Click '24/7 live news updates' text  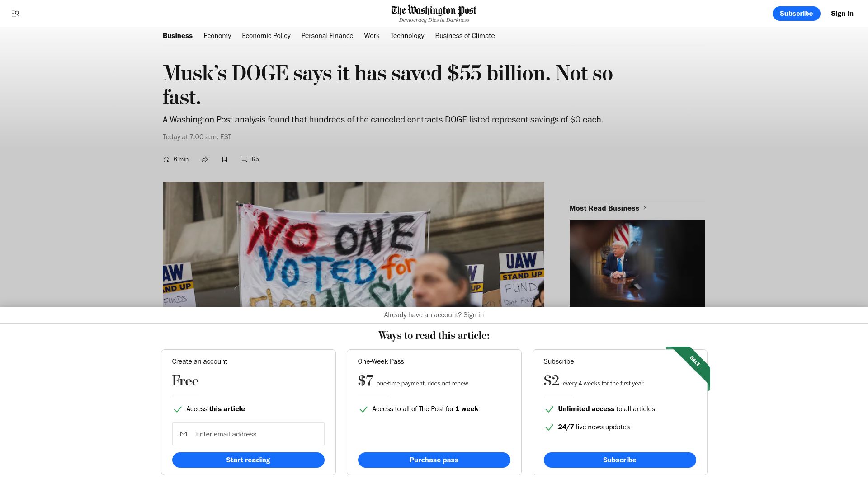(x=594, y=427)
